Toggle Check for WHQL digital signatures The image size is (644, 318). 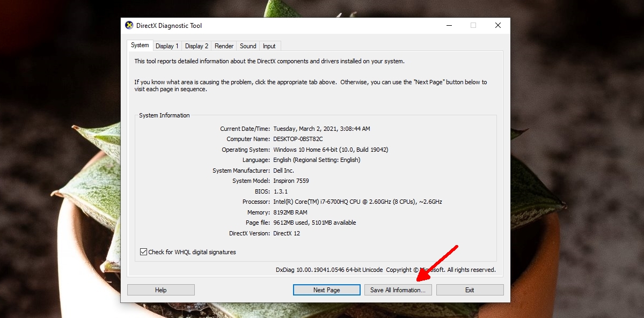(x=188, y=252)
